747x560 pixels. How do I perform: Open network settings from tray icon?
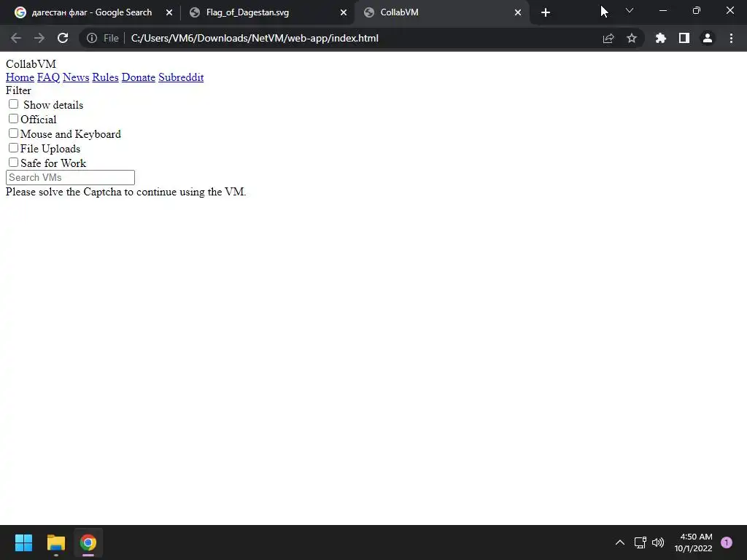(640, 542)
